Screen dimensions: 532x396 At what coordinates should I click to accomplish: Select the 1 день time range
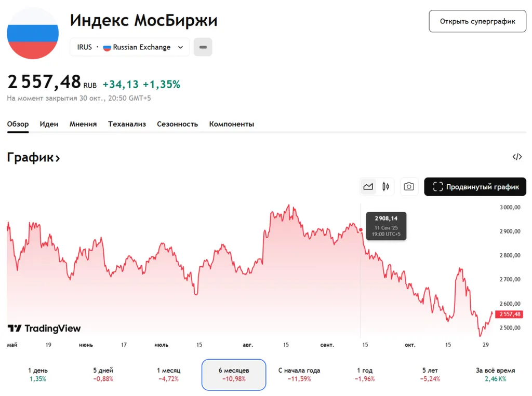(x=37, y=374)
